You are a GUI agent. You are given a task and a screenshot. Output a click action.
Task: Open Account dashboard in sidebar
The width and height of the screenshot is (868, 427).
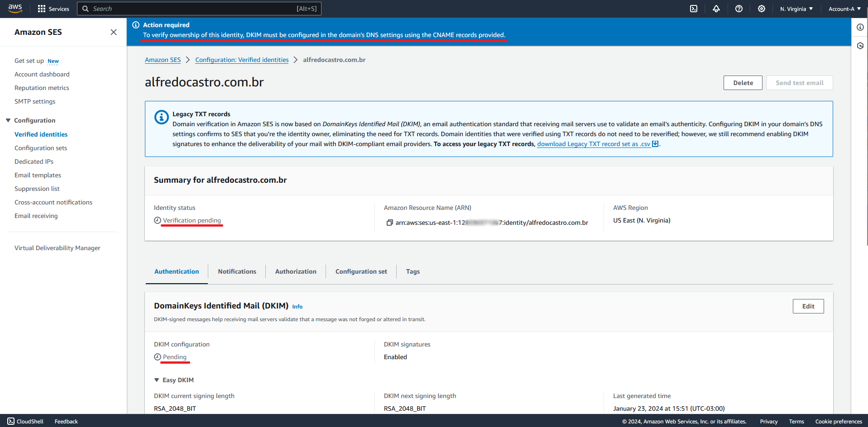coord(42,74)
